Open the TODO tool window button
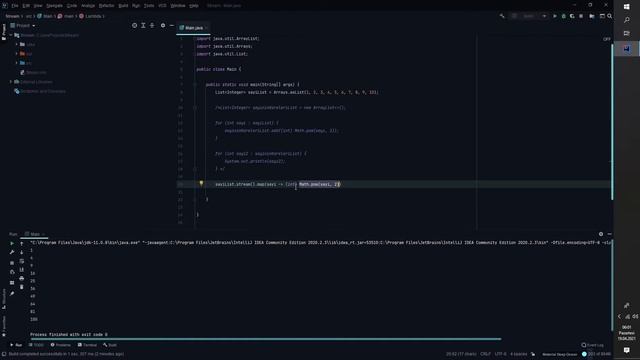The height and width of the screenshot is (360, 640). [x=36, y=345]
